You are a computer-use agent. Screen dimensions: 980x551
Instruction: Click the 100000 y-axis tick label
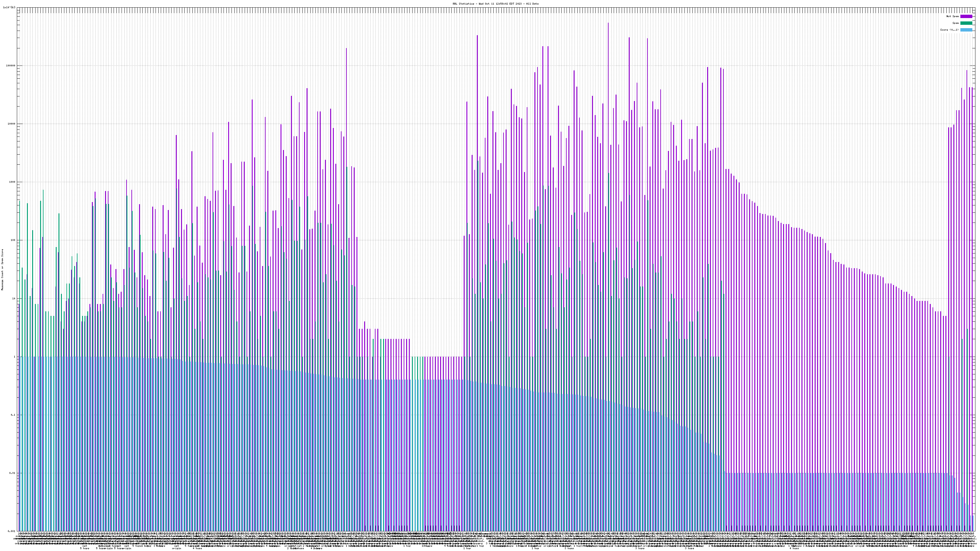pos(11,66)
